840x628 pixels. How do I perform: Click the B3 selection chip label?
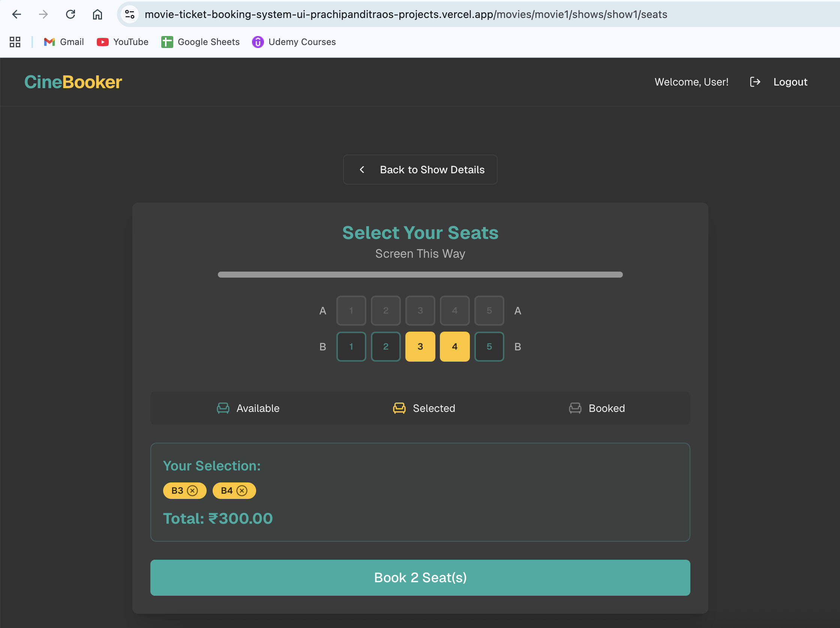tap(177, 490)
